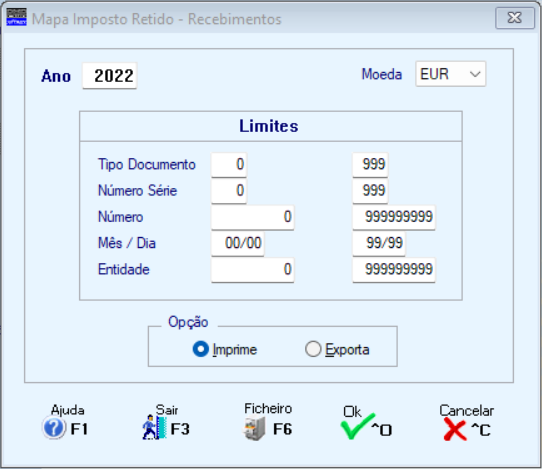Click the Tipo Documento lower limit field
Viewport: 542px width, 469px height.
click(x=229, y=165)
